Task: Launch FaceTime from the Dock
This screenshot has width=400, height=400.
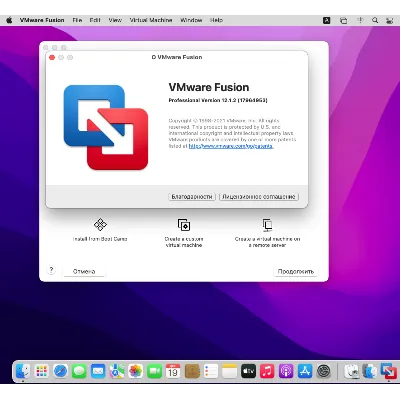Action: pyautogui.click(x=154, y=371)
